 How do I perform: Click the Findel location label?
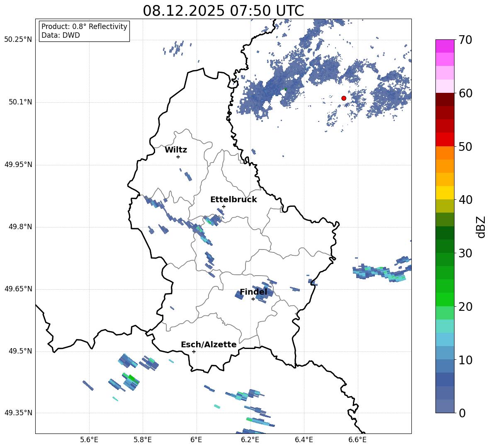tap(254, 292)
